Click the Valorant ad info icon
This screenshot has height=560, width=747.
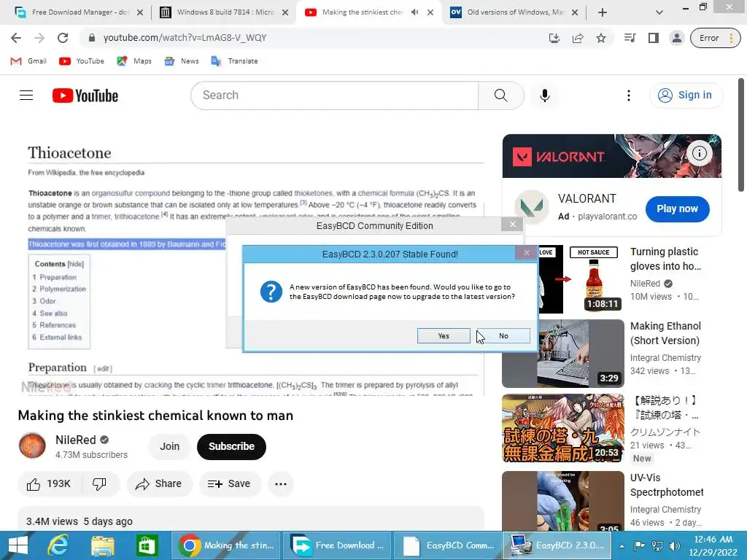tap(700, 153)
